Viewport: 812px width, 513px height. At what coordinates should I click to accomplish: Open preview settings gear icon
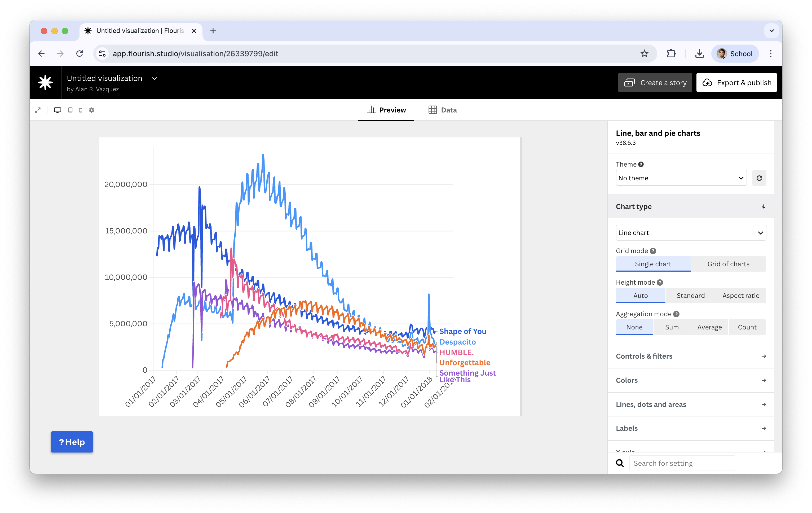pos(91,110)
